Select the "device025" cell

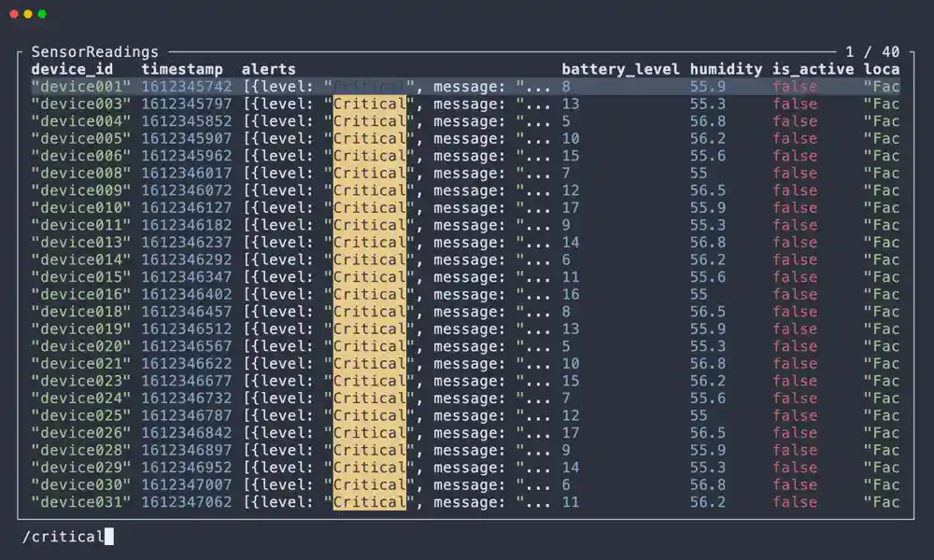click(81, 415)
